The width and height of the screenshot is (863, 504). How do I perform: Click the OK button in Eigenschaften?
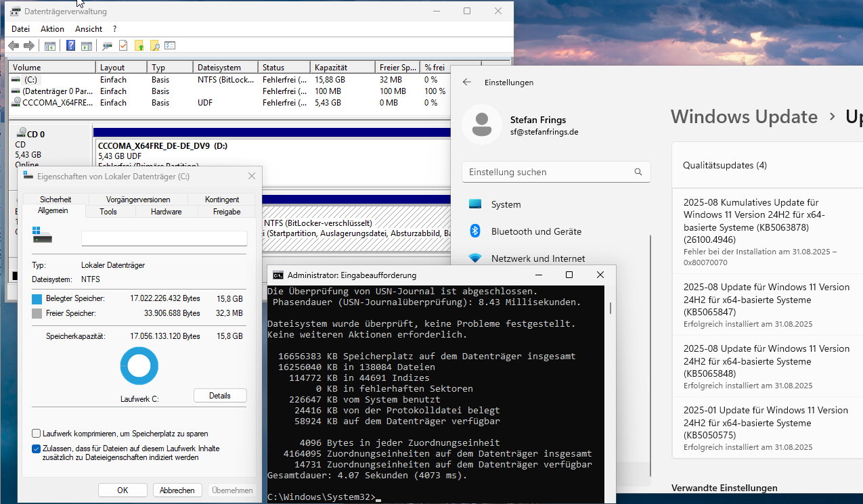click(123, 490)
